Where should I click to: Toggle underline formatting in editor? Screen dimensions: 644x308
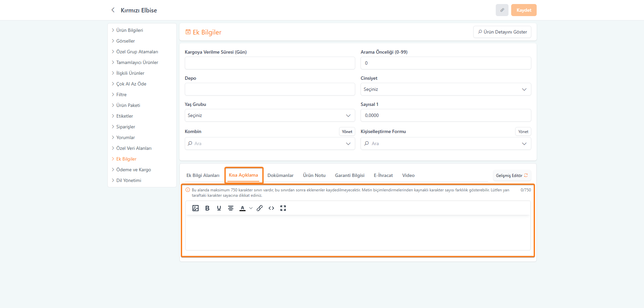pos(219,208)
